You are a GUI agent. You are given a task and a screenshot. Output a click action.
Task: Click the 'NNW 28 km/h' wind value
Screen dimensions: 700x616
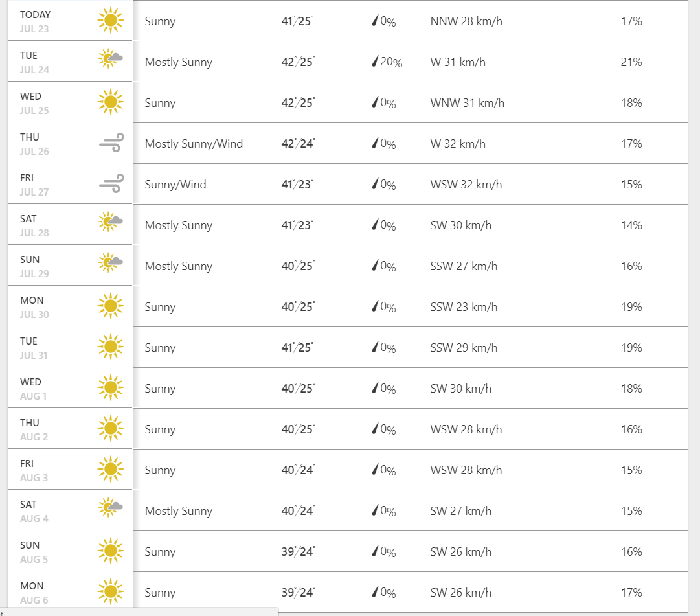(x=466, y=21)
